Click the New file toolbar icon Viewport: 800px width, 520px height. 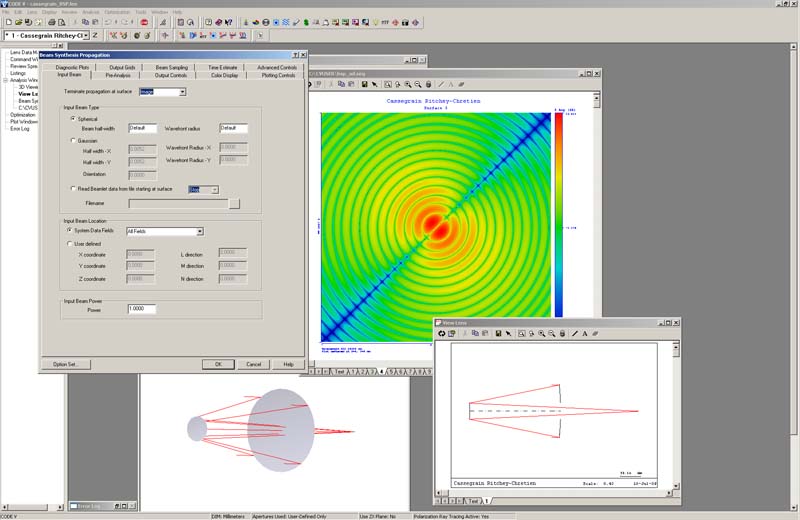point(9,21)
